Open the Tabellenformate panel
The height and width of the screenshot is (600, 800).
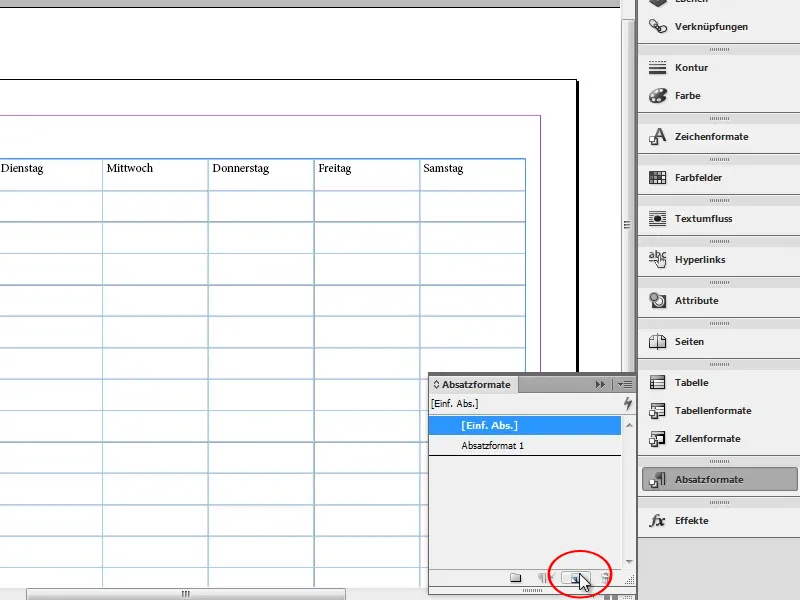point(718,410)
